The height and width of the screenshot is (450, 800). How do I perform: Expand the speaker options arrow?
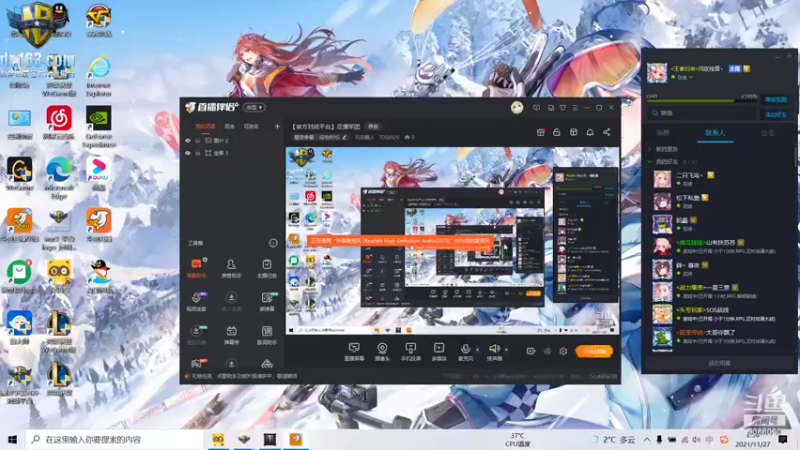coord(506,350)
